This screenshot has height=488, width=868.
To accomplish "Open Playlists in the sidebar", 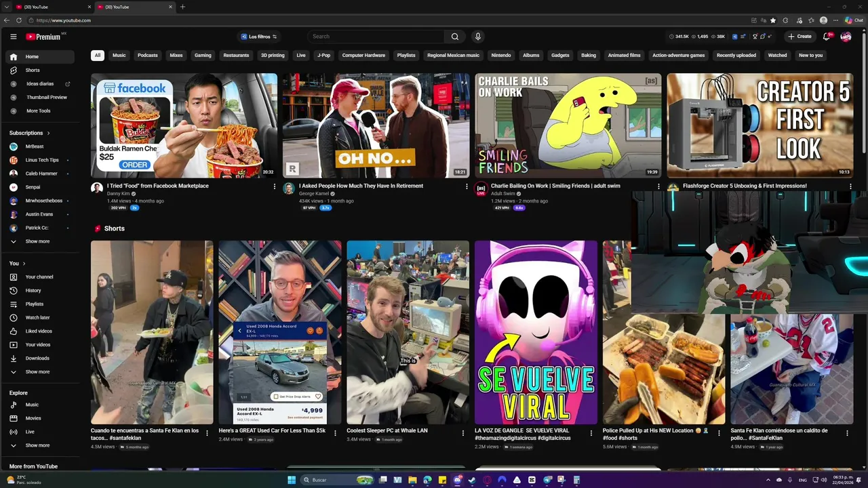I will tap(41, 304).
